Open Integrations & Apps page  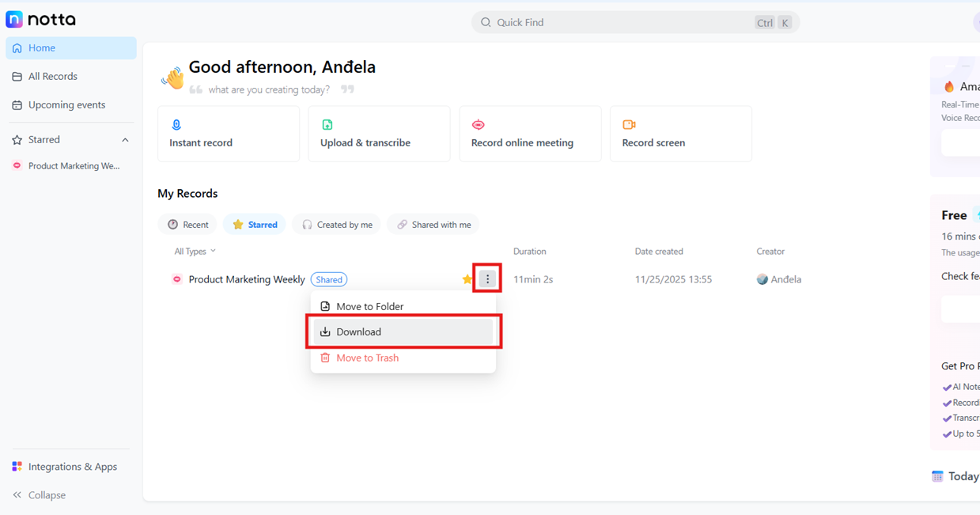tap(72, 467)
